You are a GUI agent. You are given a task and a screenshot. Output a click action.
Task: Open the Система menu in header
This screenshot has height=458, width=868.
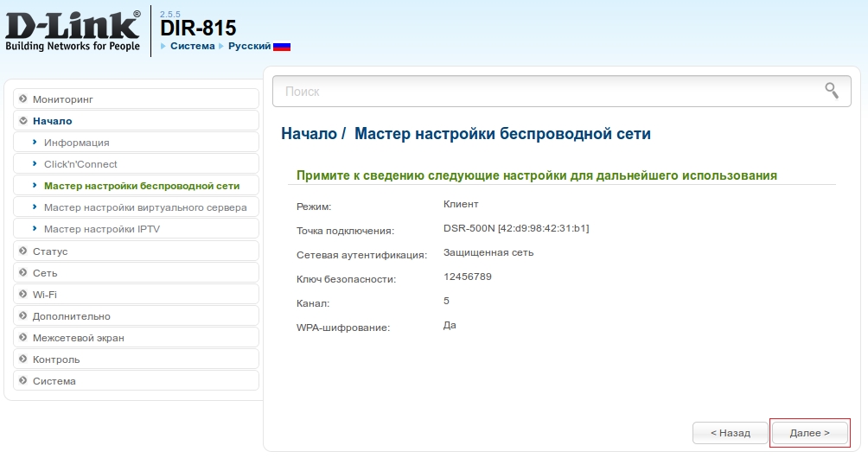191,46
